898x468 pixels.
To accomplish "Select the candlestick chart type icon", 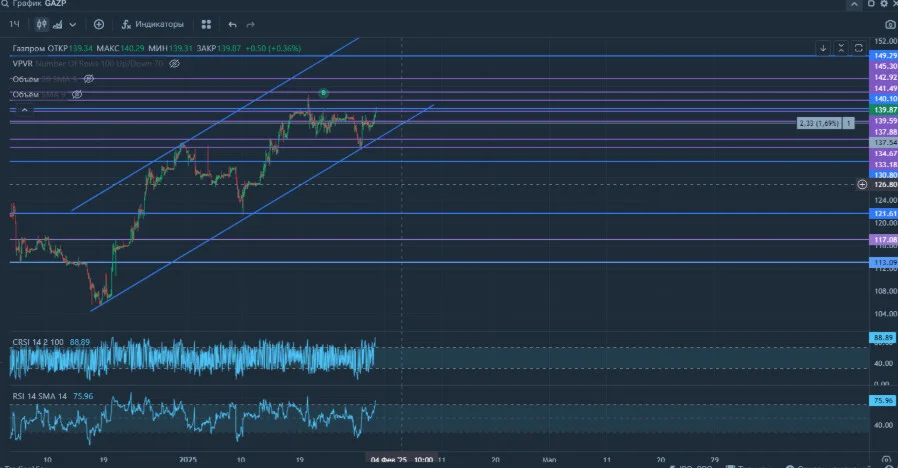I will tap(42, 24).
